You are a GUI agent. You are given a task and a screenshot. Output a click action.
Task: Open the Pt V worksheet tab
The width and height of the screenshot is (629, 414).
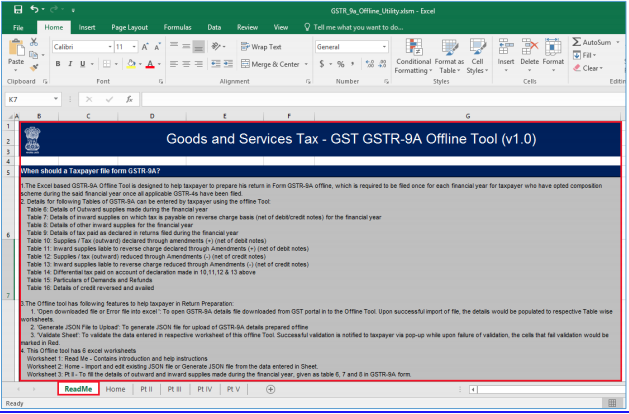coord(233,389)
